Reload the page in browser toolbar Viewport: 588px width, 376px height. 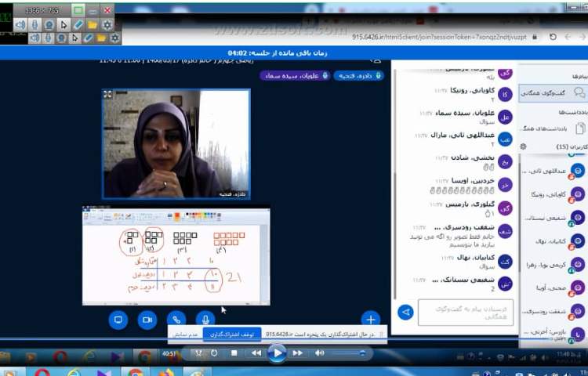(x=555, y=36)
